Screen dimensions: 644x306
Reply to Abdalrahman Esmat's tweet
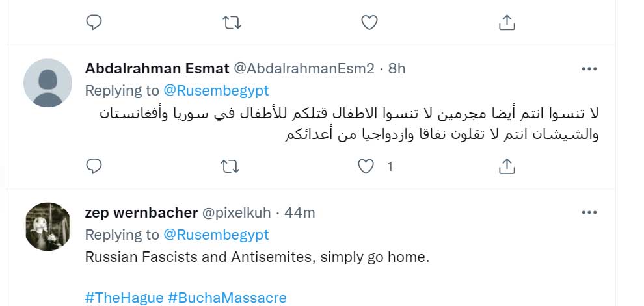94,167
